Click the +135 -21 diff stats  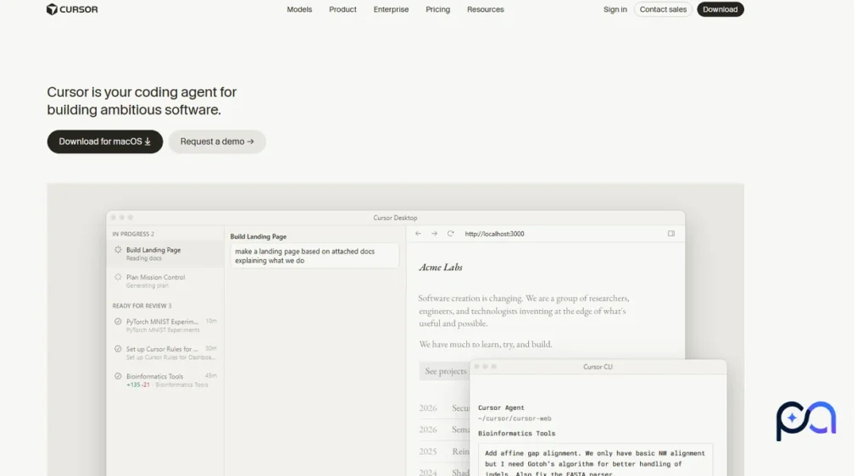coord(138,385)
